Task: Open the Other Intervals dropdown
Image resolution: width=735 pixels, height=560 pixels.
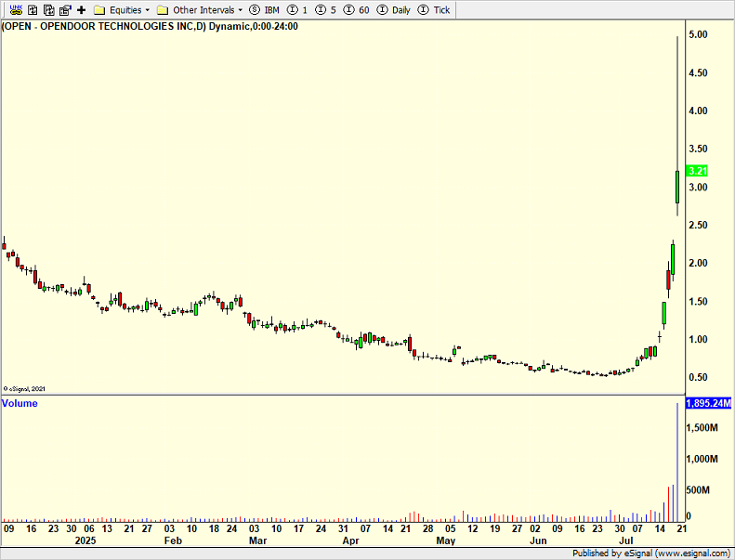Action: pos(200,10)
